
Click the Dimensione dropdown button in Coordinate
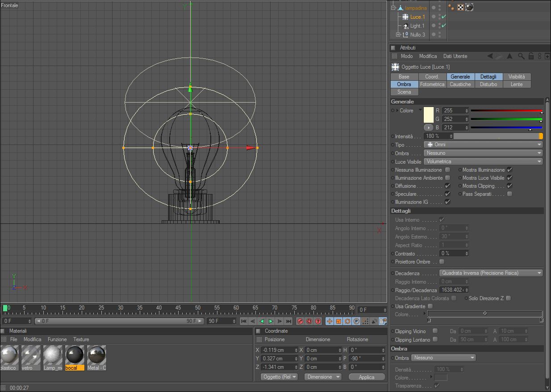pyautogui.click(x=322, y=377)
